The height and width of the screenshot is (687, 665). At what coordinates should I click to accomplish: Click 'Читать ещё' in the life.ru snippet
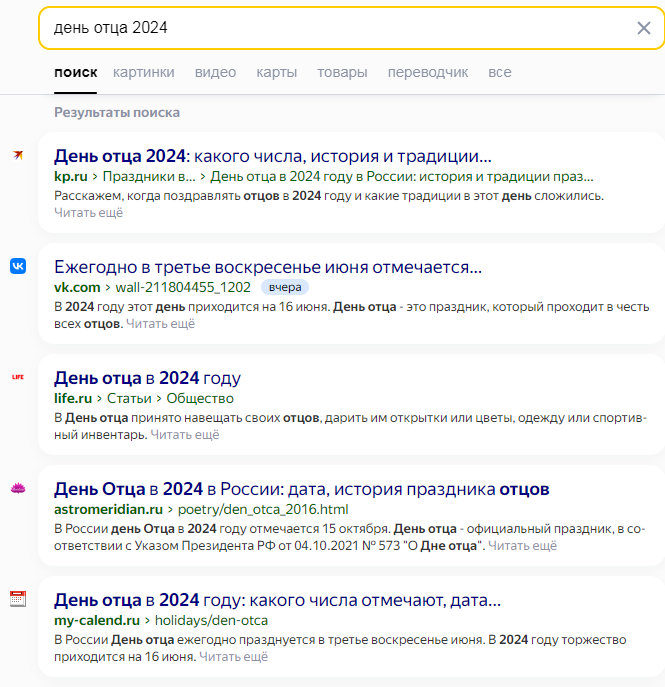185,435
